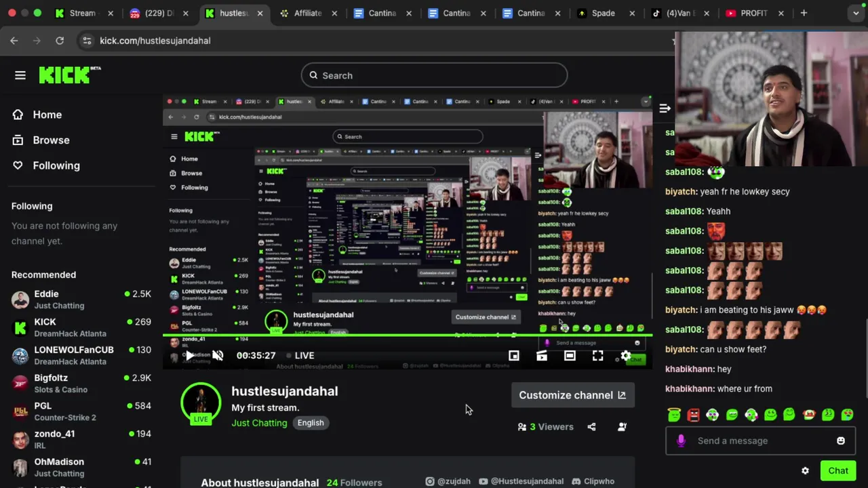868x488 pixels.
Task: Insert the red angry face emote
Action: [693, 415]
